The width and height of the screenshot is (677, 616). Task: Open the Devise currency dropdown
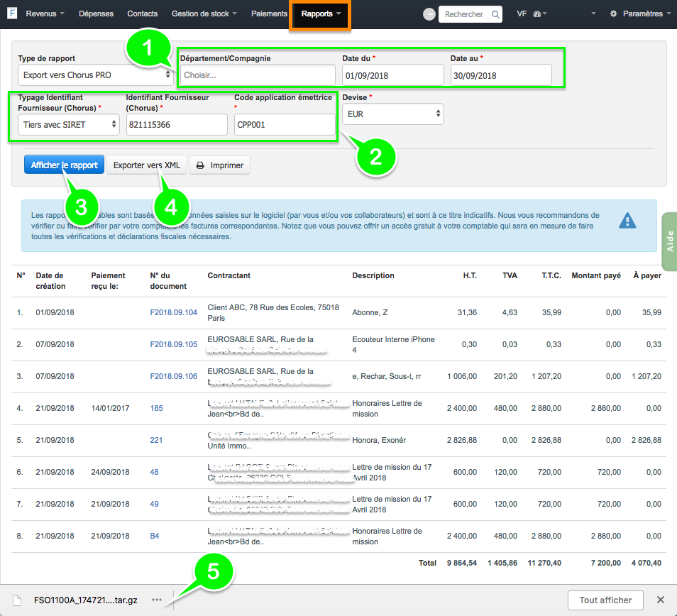click(x=392, y=114)
